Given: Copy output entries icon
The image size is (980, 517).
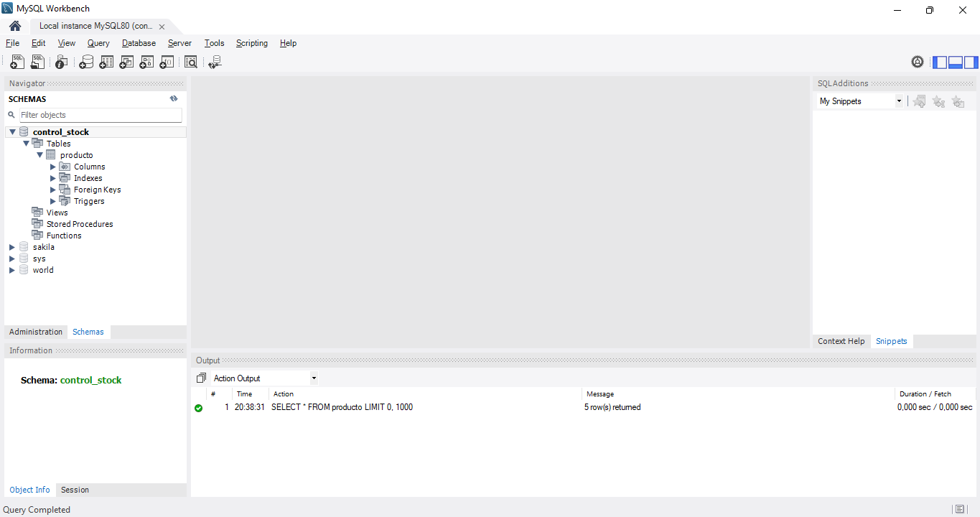Looking at the screenshot, I should pos(201,378).
